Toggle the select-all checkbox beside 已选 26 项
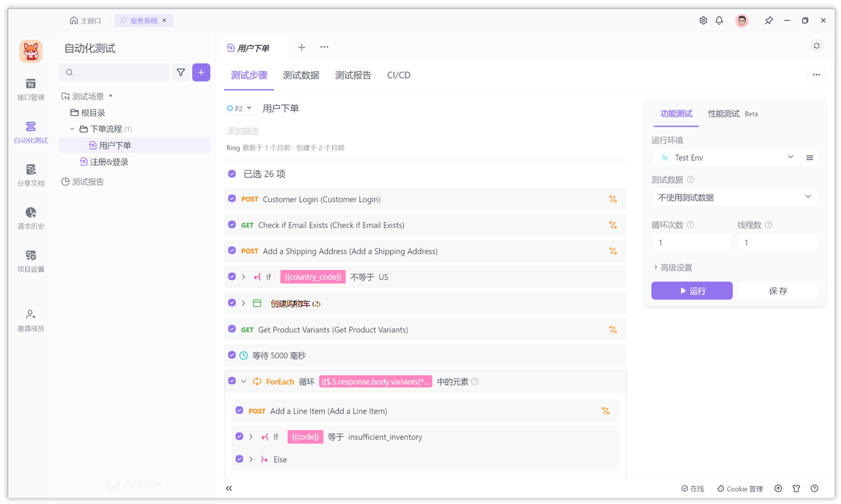The width and height of the screenshot is (841, 504). click(x=232, y=173)
